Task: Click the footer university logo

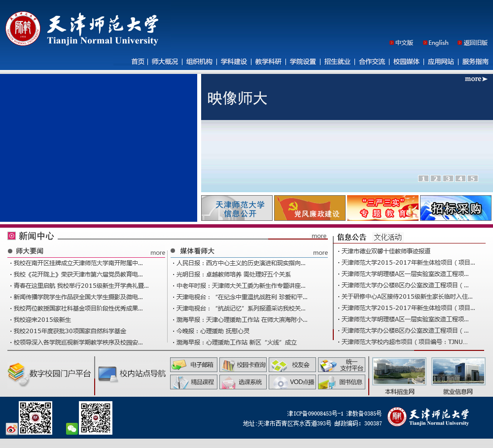Action: click(x=428, y=417)
